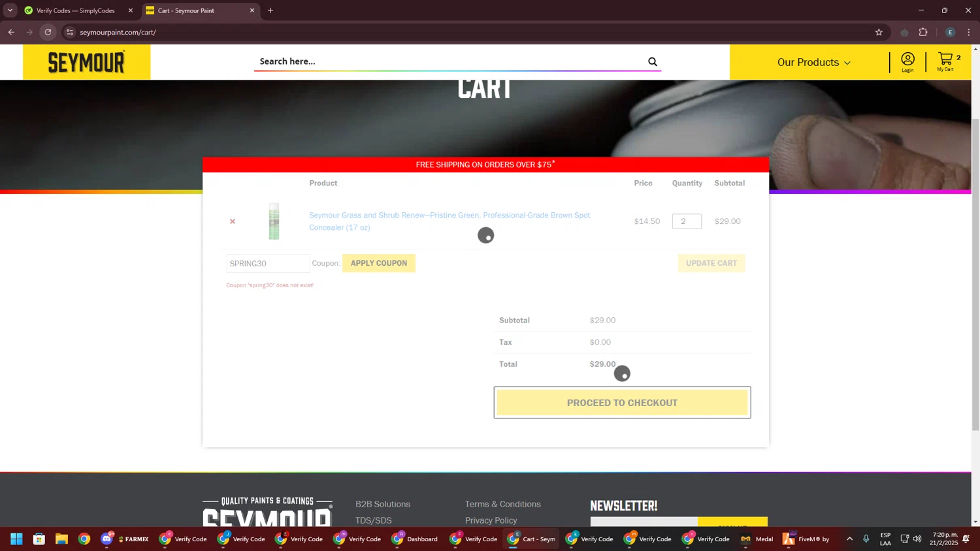The height and width of the screenshot is (551, 980).
Task: Show hidden system tray icons
Action: tap(849, 539)
